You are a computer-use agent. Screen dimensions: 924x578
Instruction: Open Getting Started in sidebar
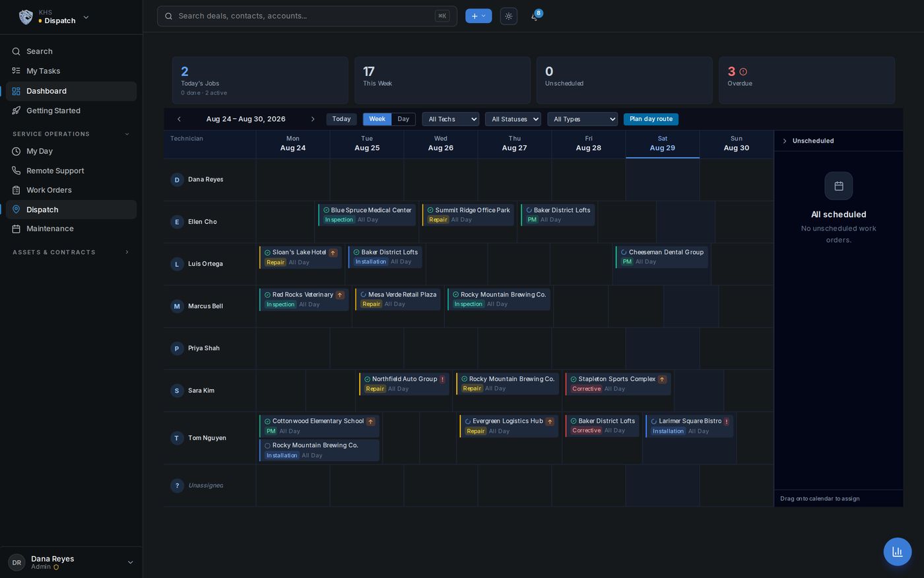point(71,111)
